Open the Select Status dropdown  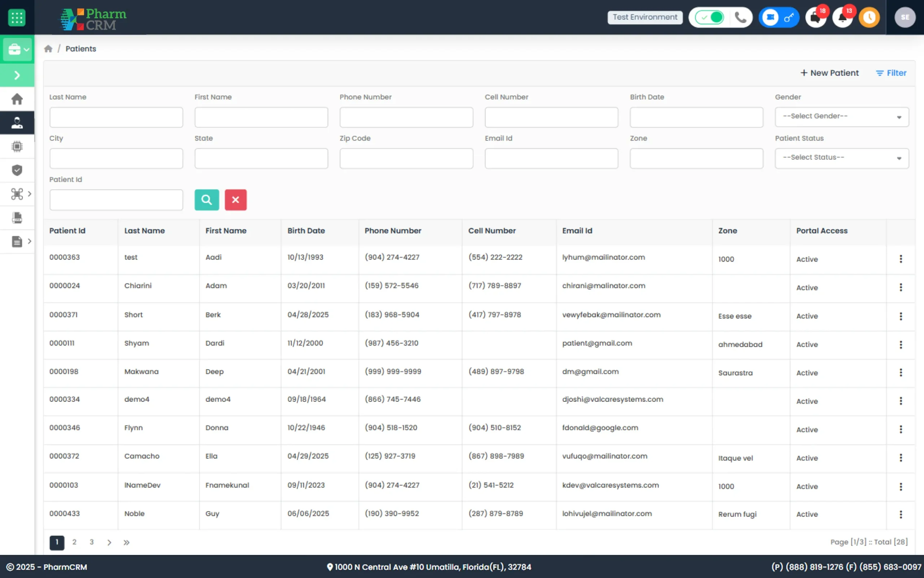click(x=842, y=158)
